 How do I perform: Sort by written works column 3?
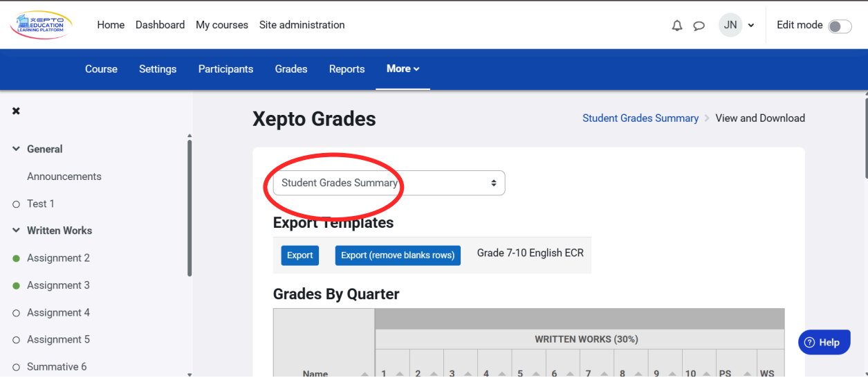tap(468, 374)
